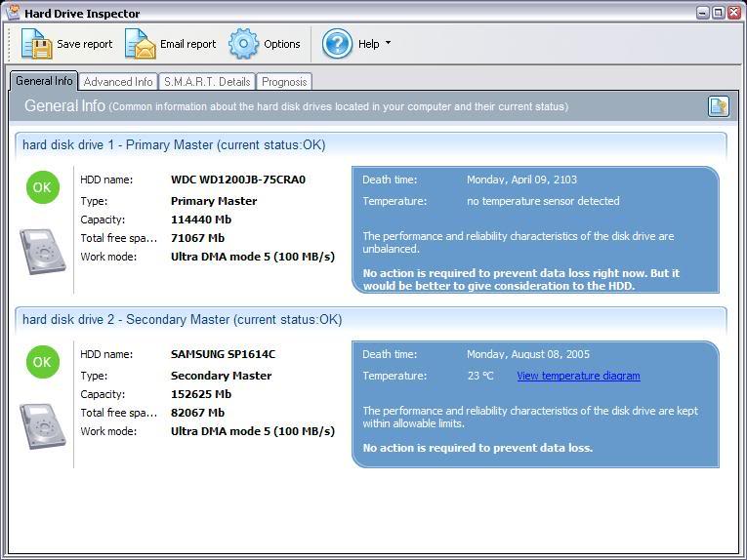Open Options via the gear icon
The width and height of the screenshot is (747, 560).
click(x=243, y=44)
